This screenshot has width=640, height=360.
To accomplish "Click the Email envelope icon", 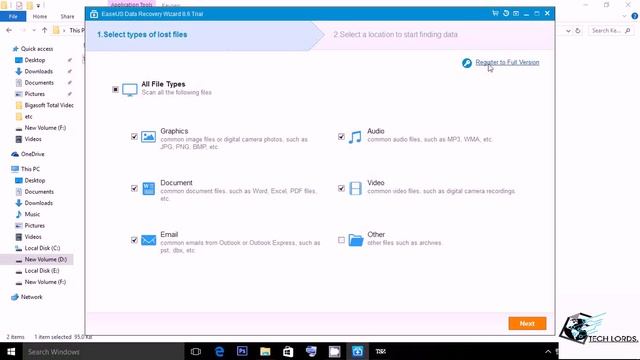I will pyautogui.click(x=148, y=240).
